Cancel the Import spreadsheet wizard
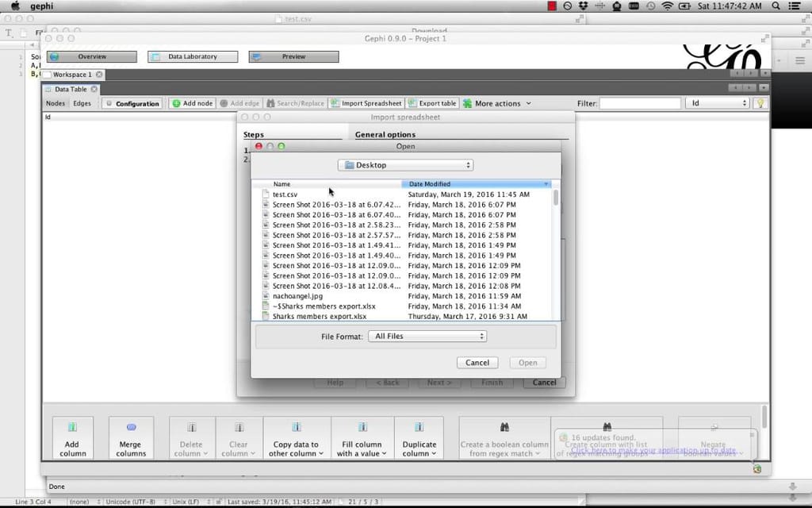Viewport: 812px width, 508px height. point(544,383)
